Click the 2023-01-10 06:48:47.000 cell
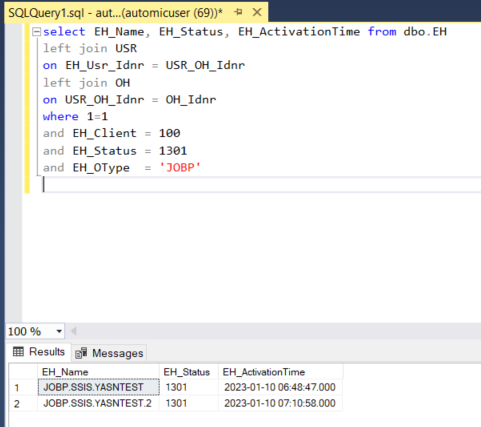This screenshot has height=427, width=481. point(281,387)
